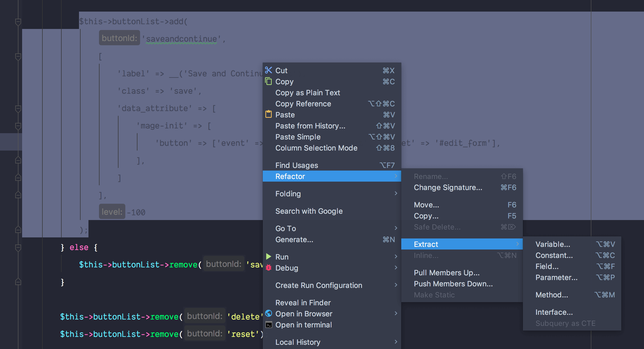This screenshot has width=644, height=349.
Task: Expand the Folding submenu arrow
Action: [x=396, y=193]
